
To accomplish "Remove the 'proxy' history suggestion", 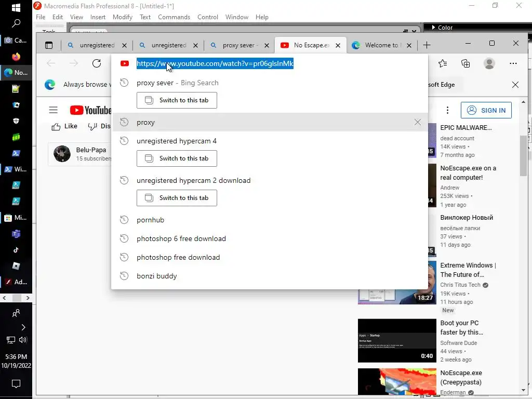I will [x=417, y=122].
